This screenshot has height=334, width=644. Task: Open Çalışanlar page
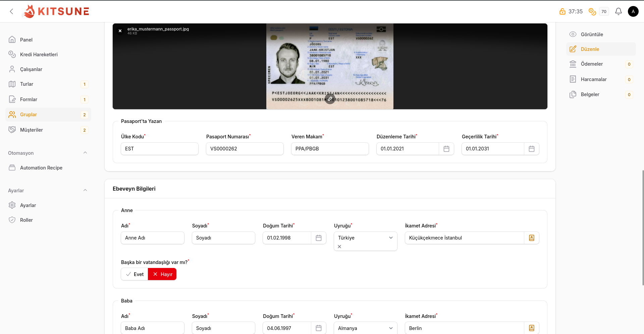point(48,69)
